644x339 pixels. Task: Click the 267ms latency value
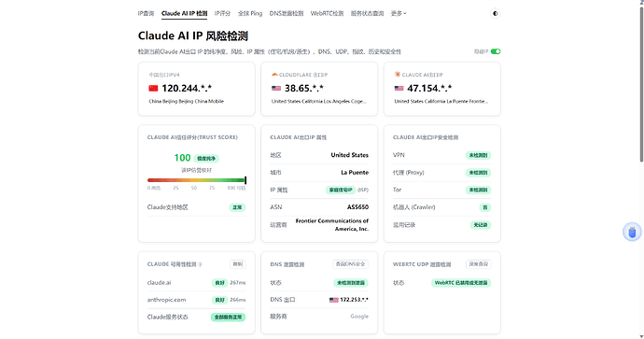point(238,283)
